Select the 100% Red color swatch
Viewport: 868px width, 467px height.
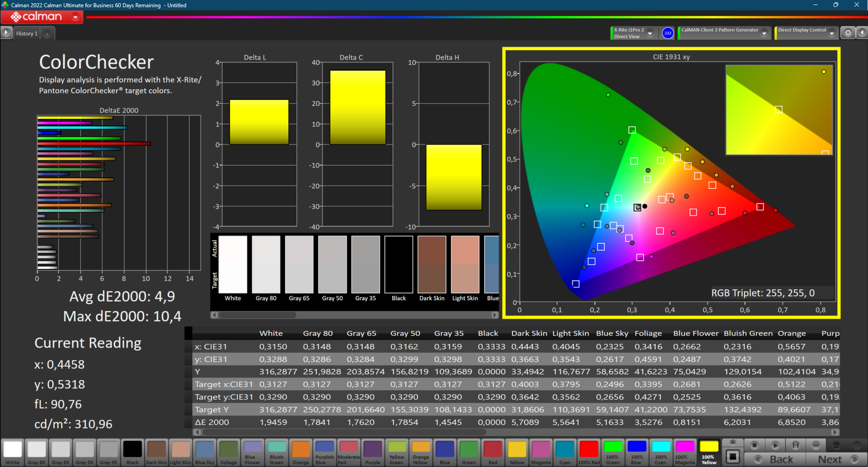tap(589, 452)
